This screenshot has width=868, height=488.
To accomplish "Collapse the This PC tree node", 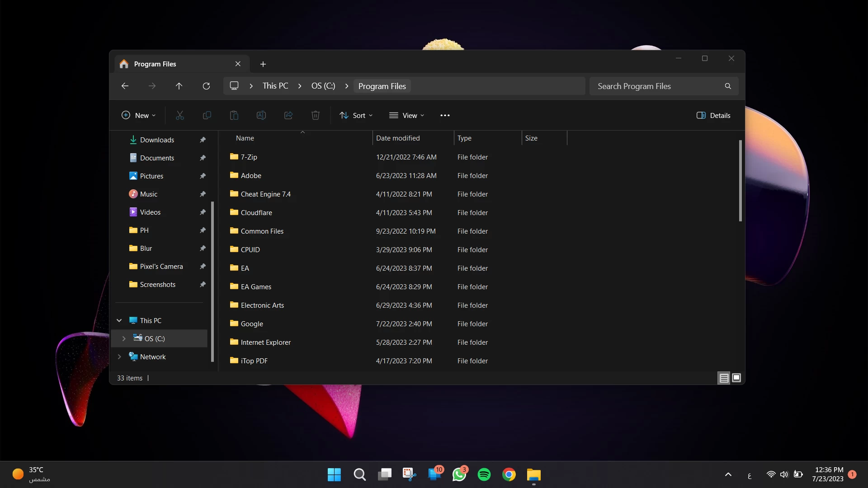I will pyautogui.click(x=119, y=320).
